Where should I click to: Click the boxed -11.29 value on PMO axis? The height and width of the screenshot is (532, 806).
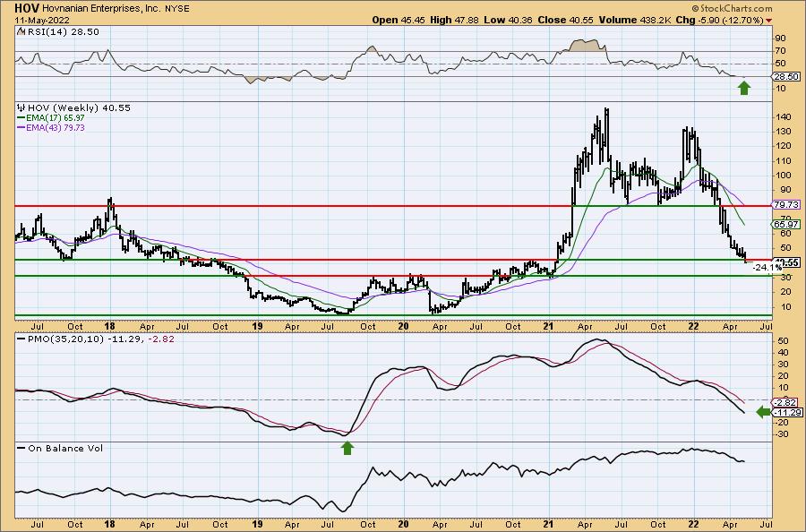(787, 413)
